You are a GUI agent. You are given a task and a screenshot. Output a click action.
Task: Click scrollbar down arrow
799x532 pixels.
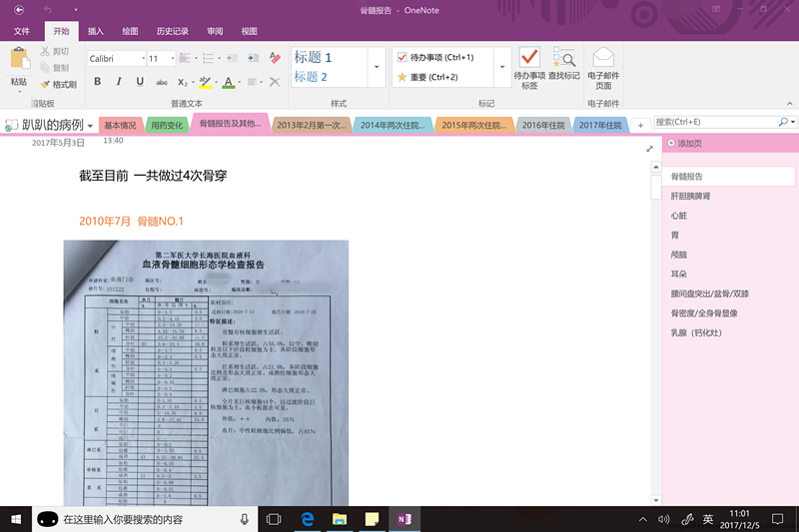[x=656, y=500]
